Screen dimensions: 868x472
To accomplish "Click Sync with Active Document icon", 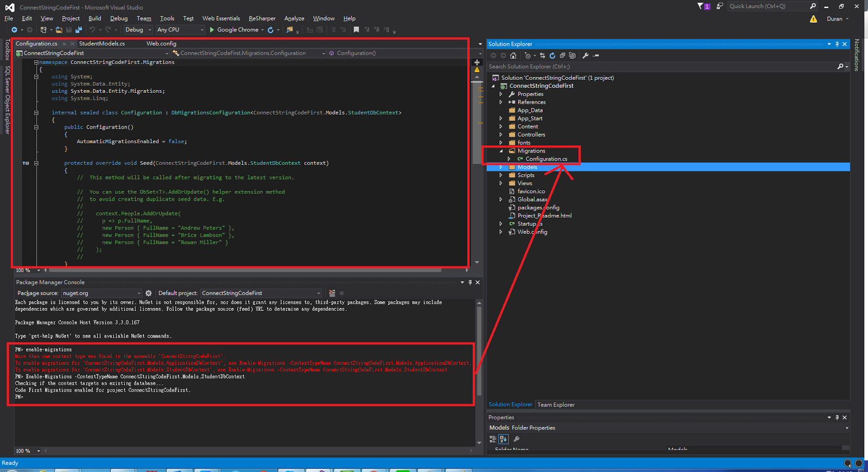I will coord(542,55).
